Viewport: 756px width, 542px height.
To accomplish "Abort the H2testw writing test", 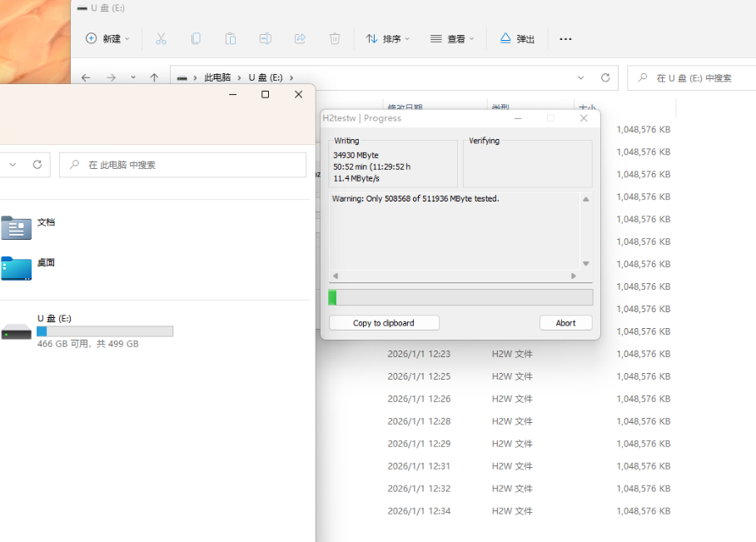I will 565,323.
